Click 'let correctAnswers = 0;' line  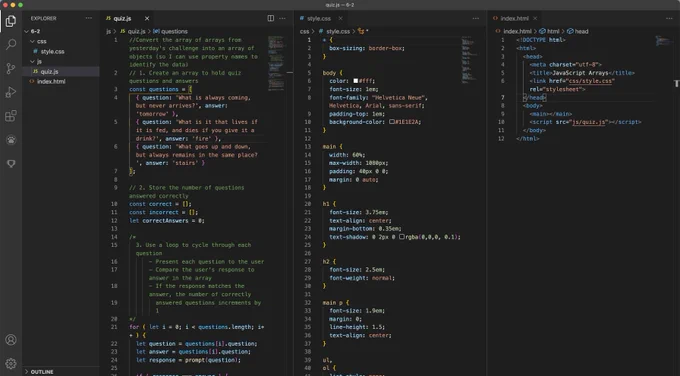tap(167, 220)
